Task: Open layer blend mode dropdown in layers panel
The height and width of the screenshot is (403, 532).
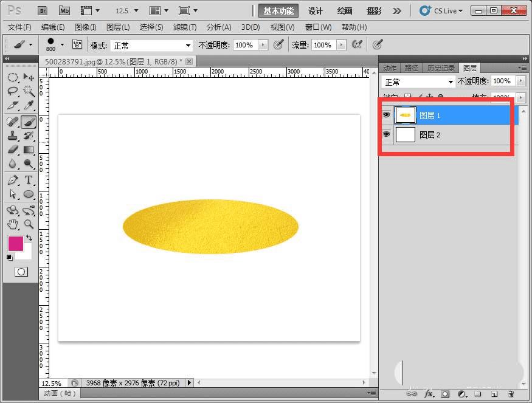Action: pyautogui.click(x=418, y=81)
